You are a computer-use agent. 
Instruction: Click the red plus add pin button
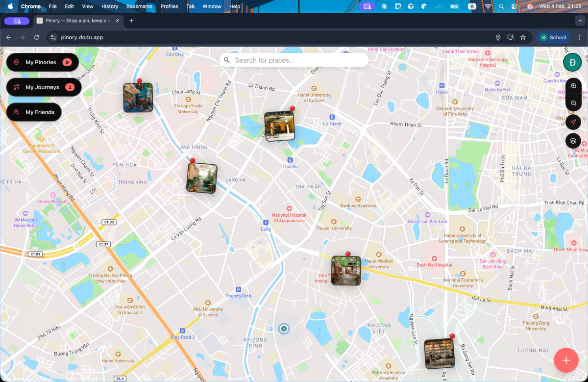coord(566,360)
